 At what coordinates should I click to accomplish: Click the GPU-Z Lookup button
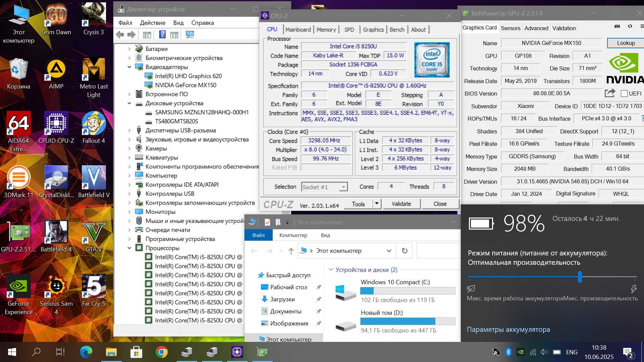click(626, 43)
